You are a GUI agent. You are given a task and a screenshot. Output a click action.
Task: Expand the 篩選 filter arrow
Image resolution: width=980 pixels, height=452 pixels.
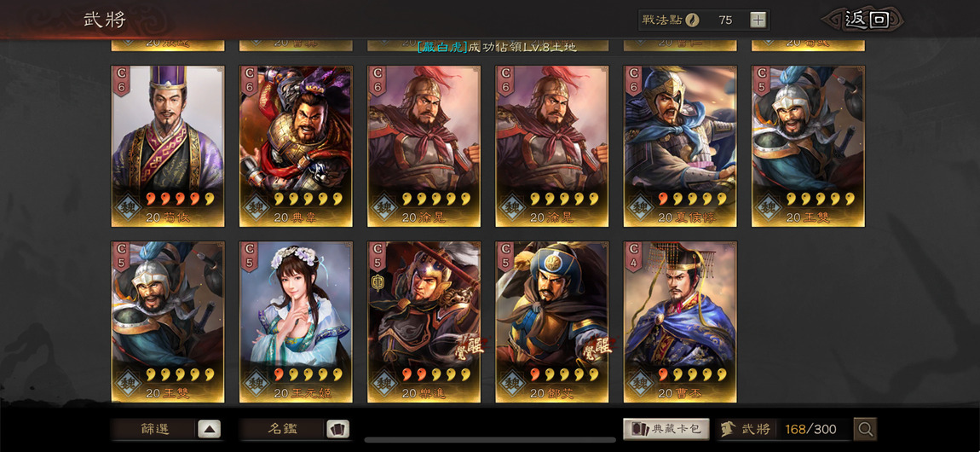tap(210, 429)
